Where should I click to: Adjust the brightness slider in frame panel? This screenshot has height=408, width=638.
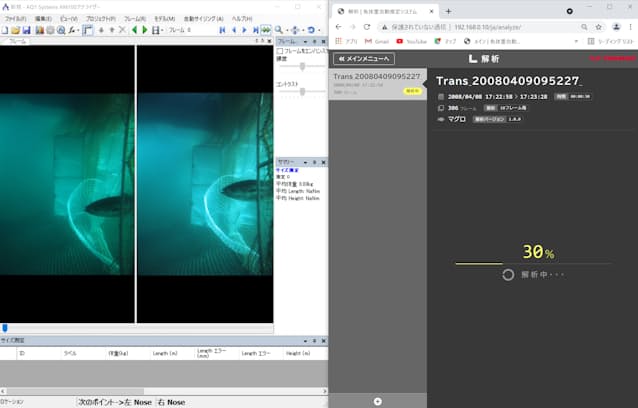(302, 66)
